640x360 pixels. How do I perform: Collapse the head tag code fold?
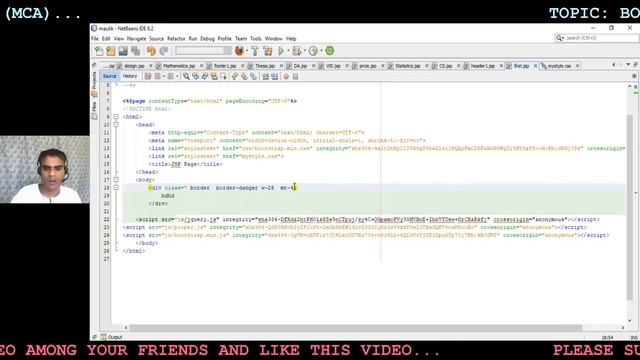tap(116, 124)
